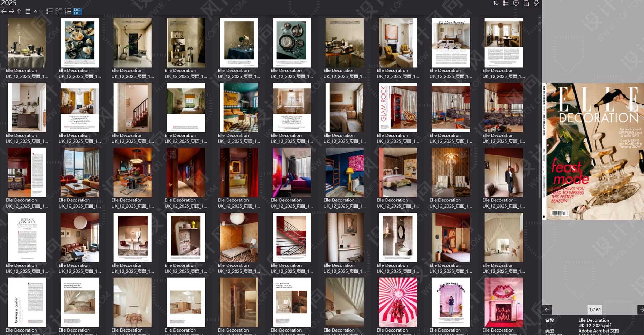Switch to the details view mode
The height and width of the screenshot is (335, 644).
[59, 12]
